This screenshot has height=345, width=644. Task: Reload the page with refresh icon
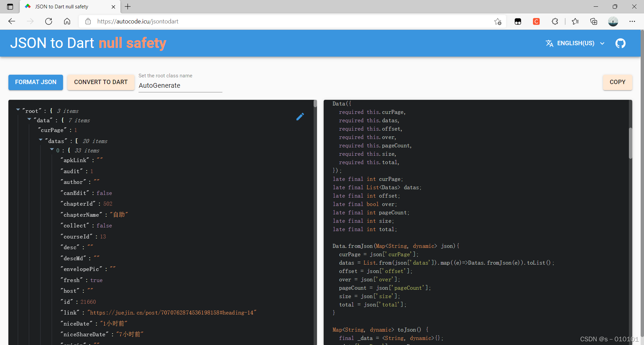[x=49, y=21]
